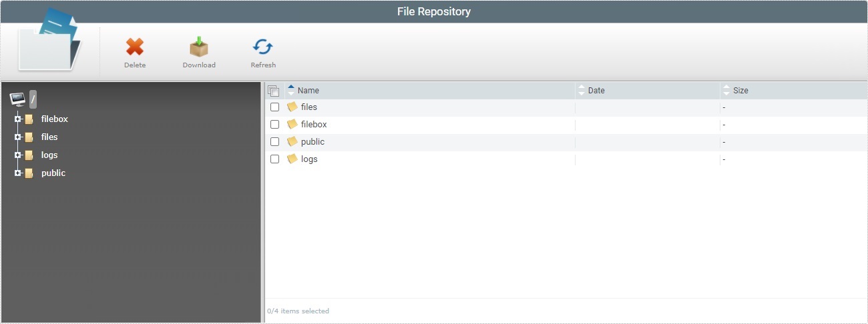Viewport: 868px width, 324px height.
Task: Tick the checkbox for filebox row
Action: (x=274, y=124)
